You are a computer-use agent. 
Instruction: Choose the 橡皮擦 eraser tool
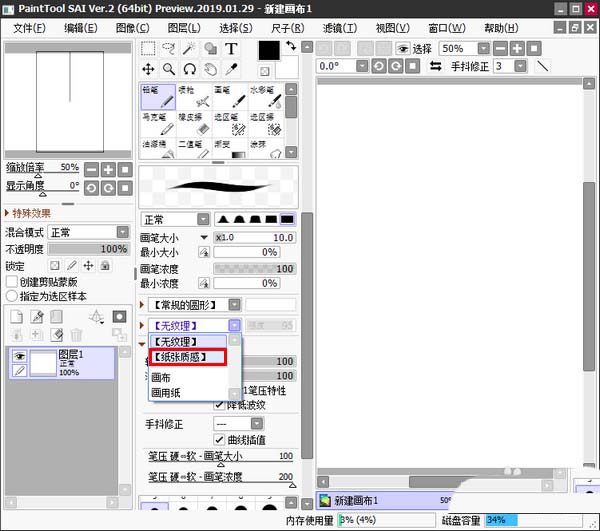194,124
